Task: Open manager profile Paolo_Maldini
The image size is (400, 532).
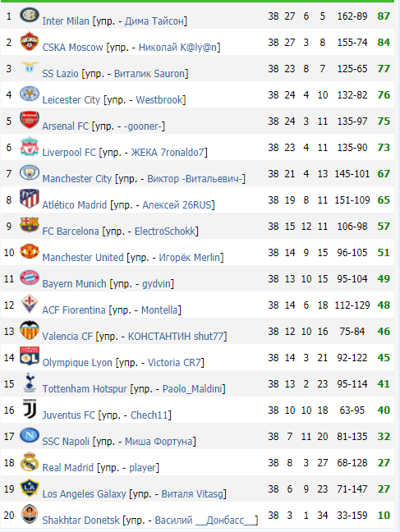Action: coord(192,388)
